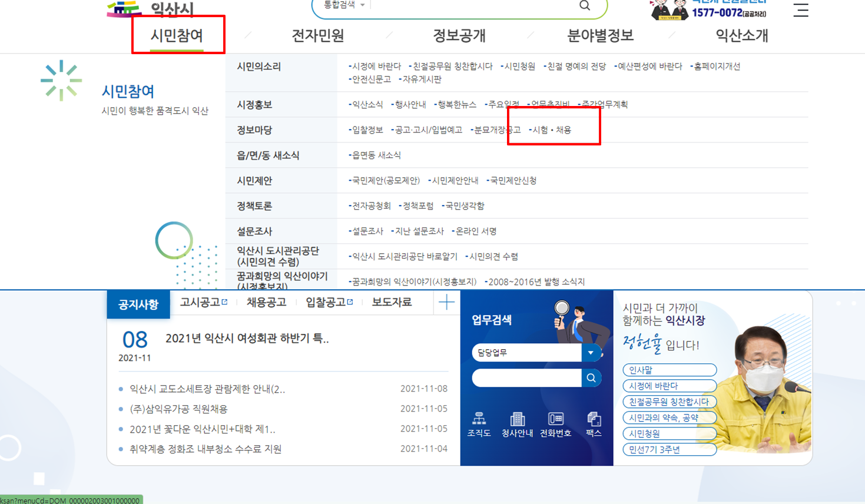The width and height of the screenshot is (865, 504).
Task: Switch to the 입찰공고 tab
Action: pos(329,303)
